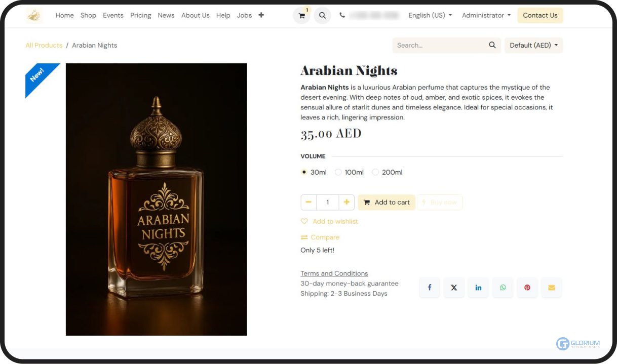Screen dimensions: 617x364
Task: Increase quantity with the plus button
Action: tap(346, 203)
